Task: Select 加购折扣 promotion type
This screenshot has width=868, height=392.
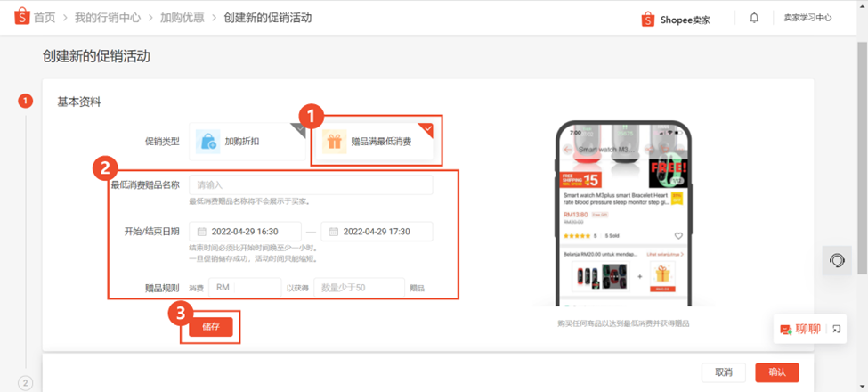Action: [247, 142]
